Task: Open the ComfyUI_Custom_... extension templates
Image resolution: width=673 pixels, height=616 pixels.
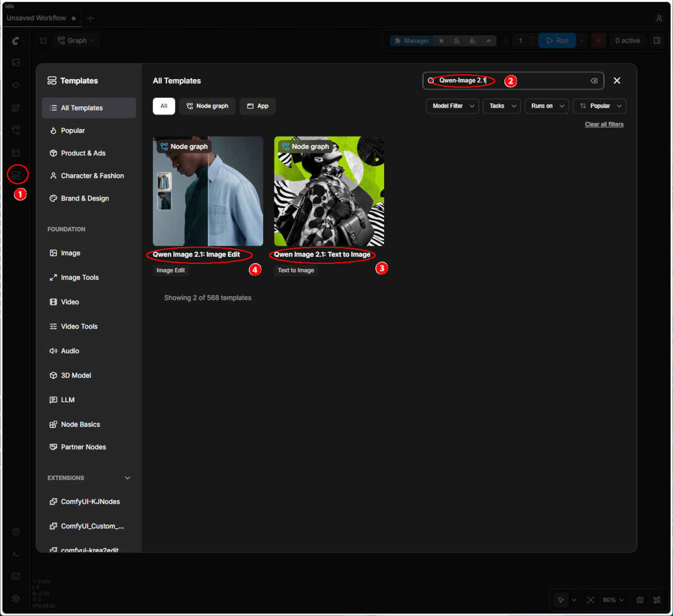Action: coord(89,526)
